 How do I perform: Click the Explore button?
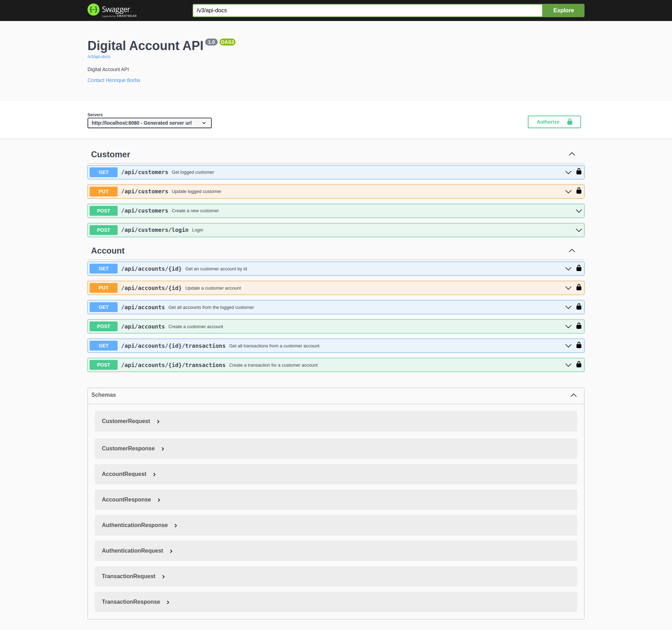tap(563, 11)
